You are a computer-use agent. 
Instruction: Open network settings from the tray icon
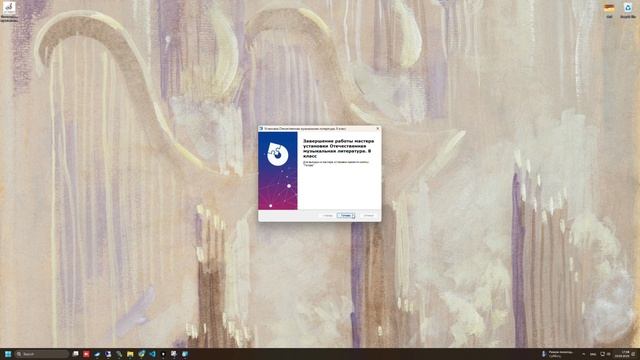pos(602,354)
